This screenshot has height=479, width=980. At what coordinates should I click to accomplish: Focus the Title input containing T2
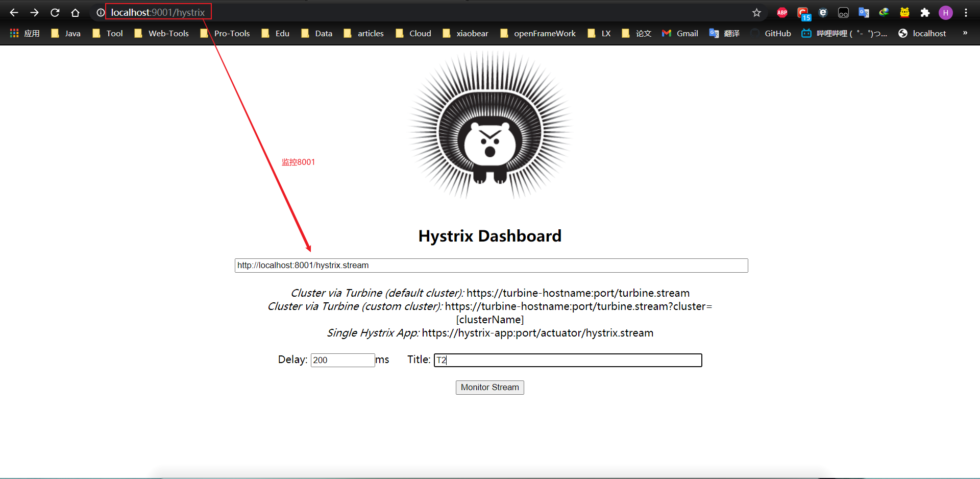tap(568, 360)
